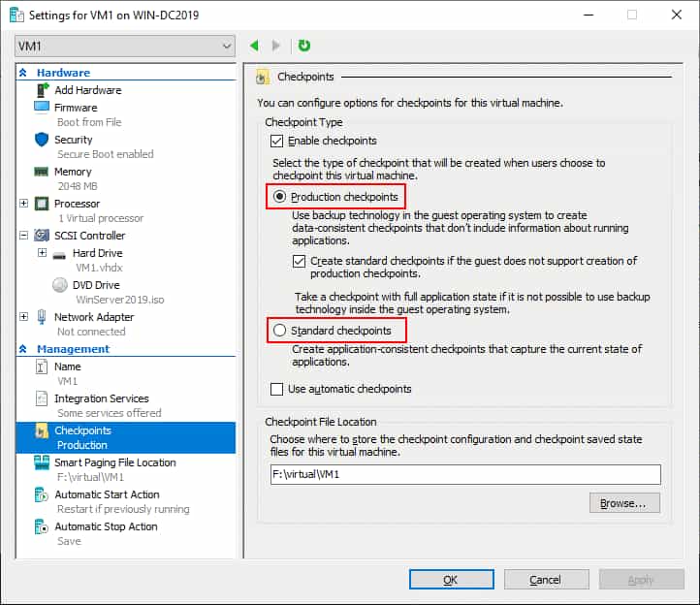This screenshot has width=700, height=605.
Task: Open Smart Paging File Location icon
Action: pyautogui.click(x=42, y=462)
